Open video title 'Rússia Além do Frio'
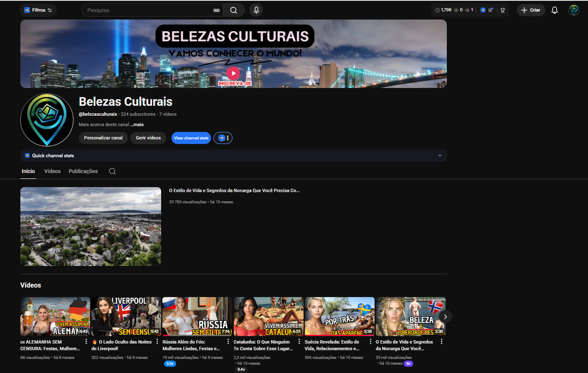 [191, 345]
